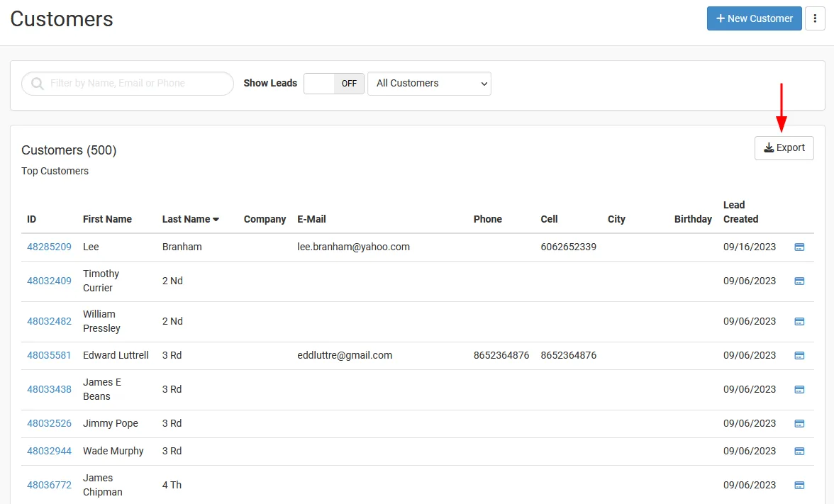Screen dimensions: 834x504
Task: Open card icon for Edward Luttrell row
Action: click(x=799, y=356)
